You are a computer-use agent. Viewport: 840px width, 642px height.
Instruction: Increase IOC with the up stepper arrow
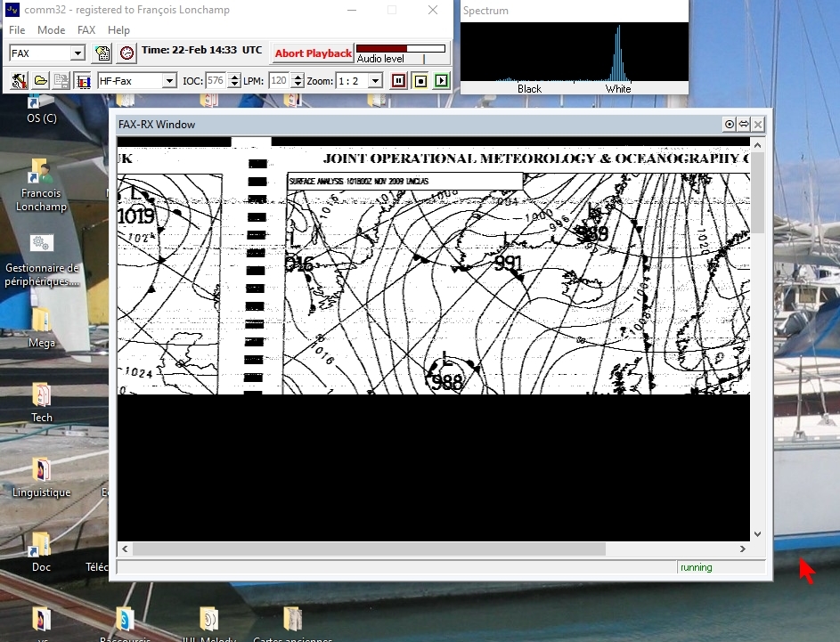click(234, 77)
